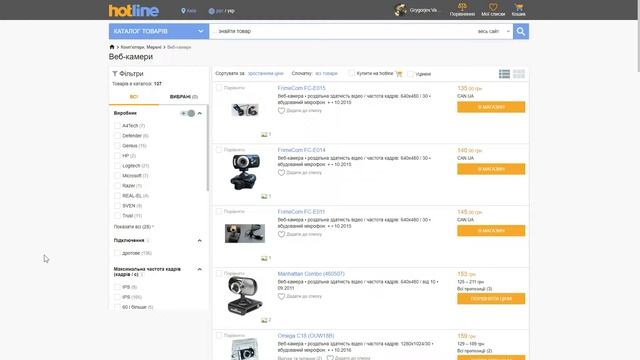Open the city location pin selector
The width and height of the screenshot is (640, 360).
tap(189, 11)
